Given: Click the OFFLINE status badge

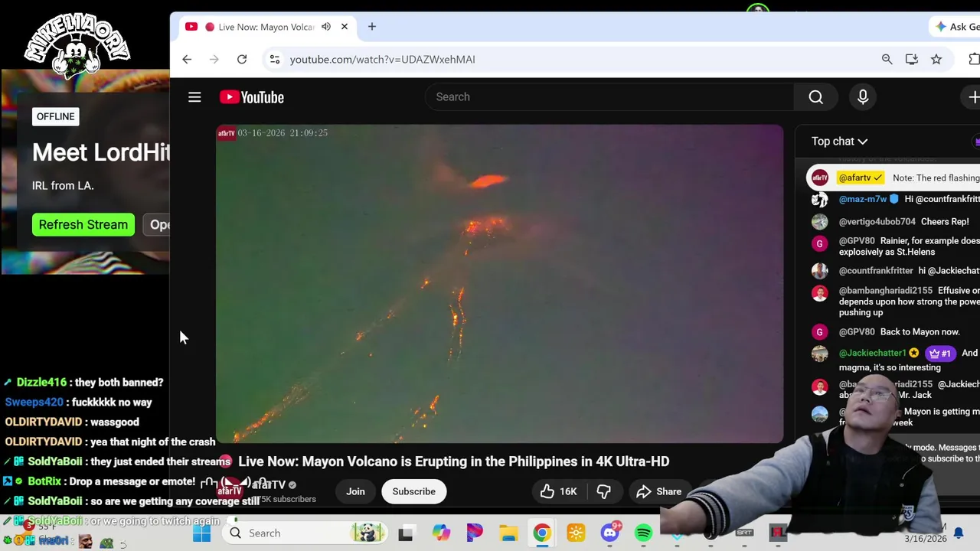Looking at the screenshot, I should point(55,116).
